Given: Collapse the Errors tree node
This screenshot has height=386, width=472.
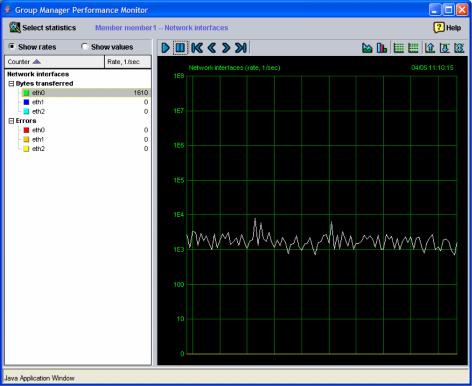Looking at the screenshot, I should click(x=11, y=121).
